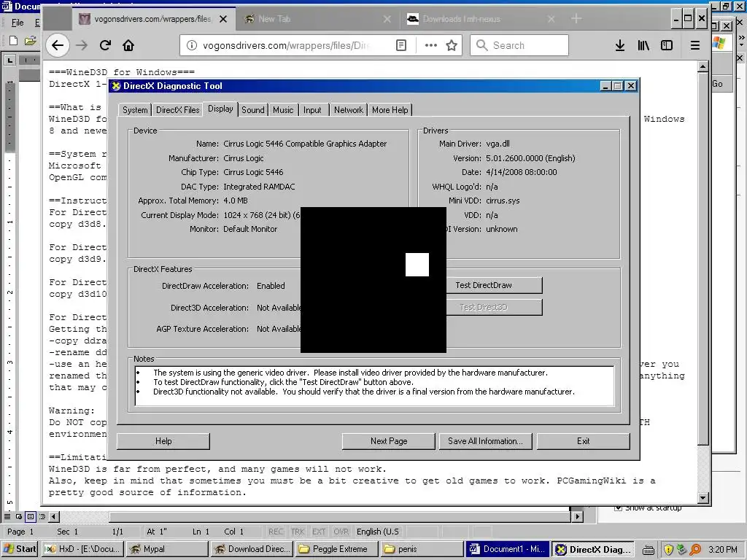Click Save All Information button
The image size is (747, 560).
[485, 441]
